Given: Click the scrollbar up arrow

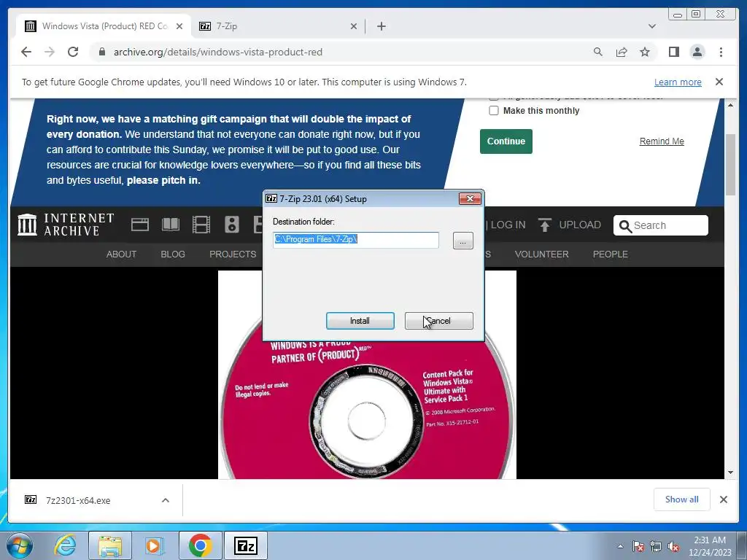Looking at the screenshot, I should tap(730, 105).
